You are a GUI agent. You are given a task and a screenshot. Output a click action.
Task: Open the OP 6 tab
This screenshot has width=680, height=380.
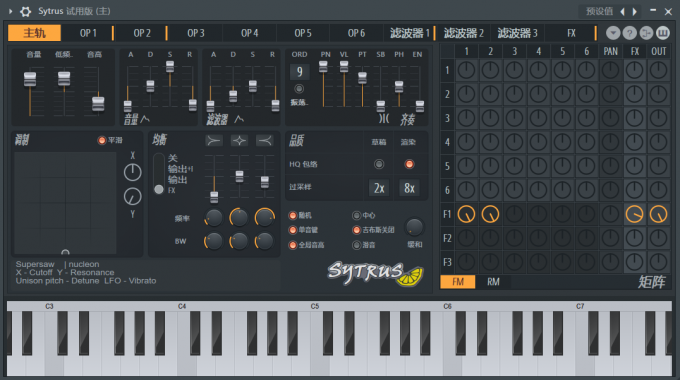click(356, 33)
